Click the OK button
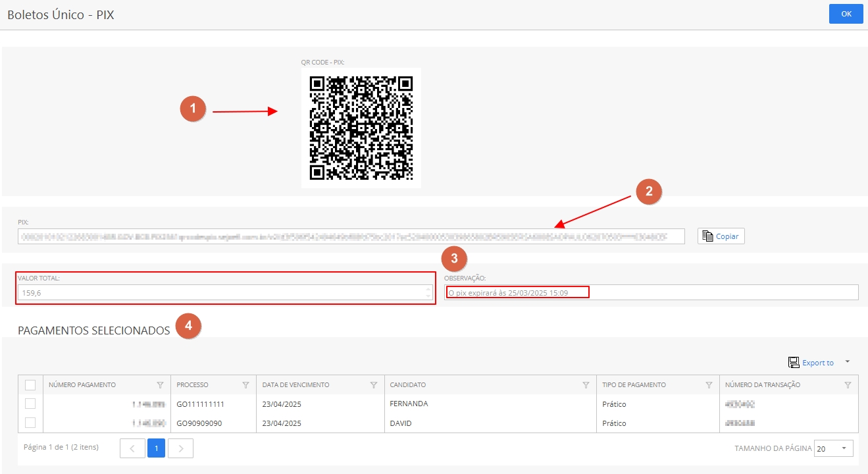This screenshot has width=868, height=474. (846, 14)
